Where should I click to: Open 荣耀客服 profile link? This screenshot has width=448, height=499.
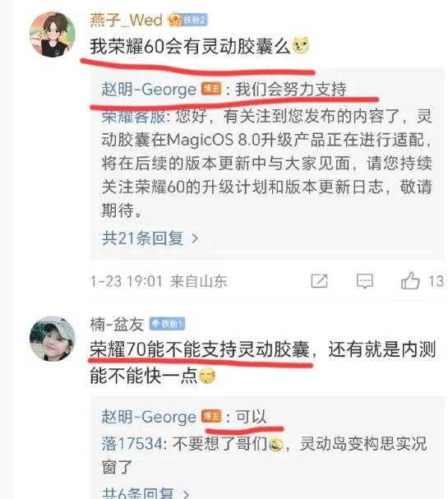click(x=133, y=117)
